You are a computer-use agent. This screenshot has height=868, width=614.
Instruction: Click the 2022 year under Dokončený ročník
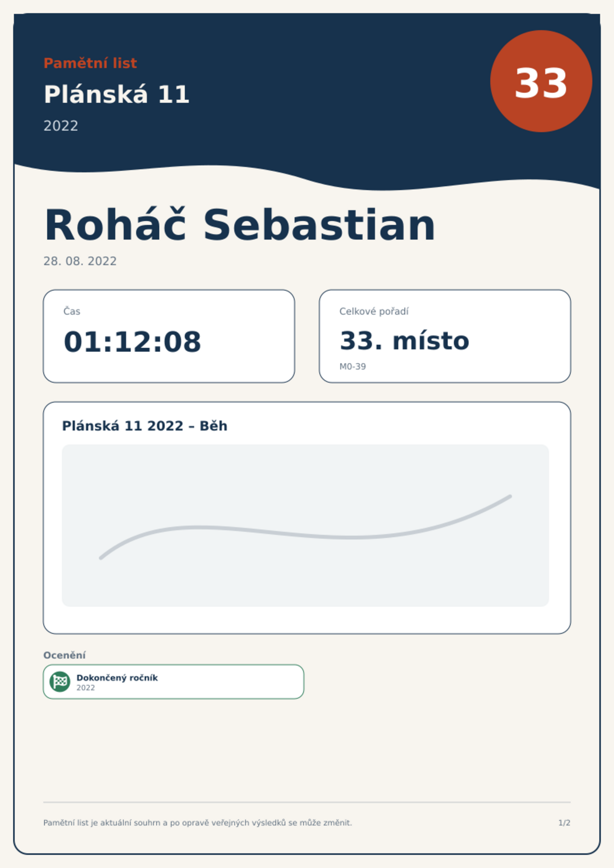pos(85,688)
